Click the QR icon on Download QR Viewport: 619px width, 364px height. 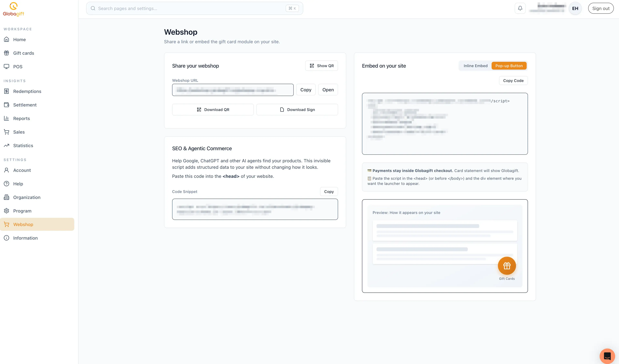(199, 109)
